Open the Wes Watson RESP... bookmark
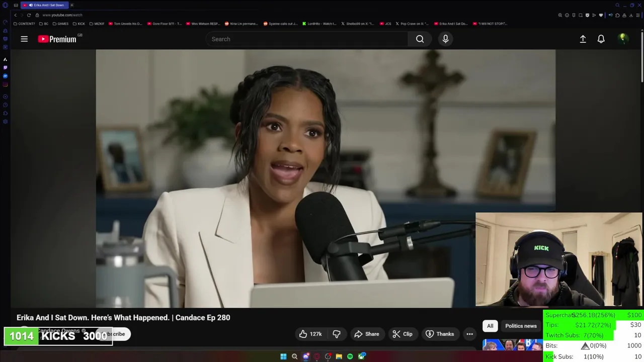Screen dimensions: 644x362 pyautogui.click(x=203, y=24)
